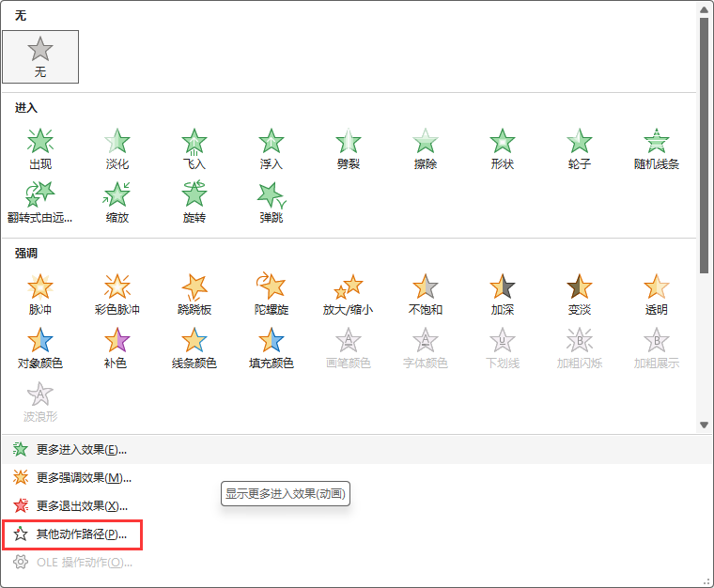Viewport: 714px width, 588px height.
Task: Click the gallery resize grip in the corner
Action: coord(706,581)
